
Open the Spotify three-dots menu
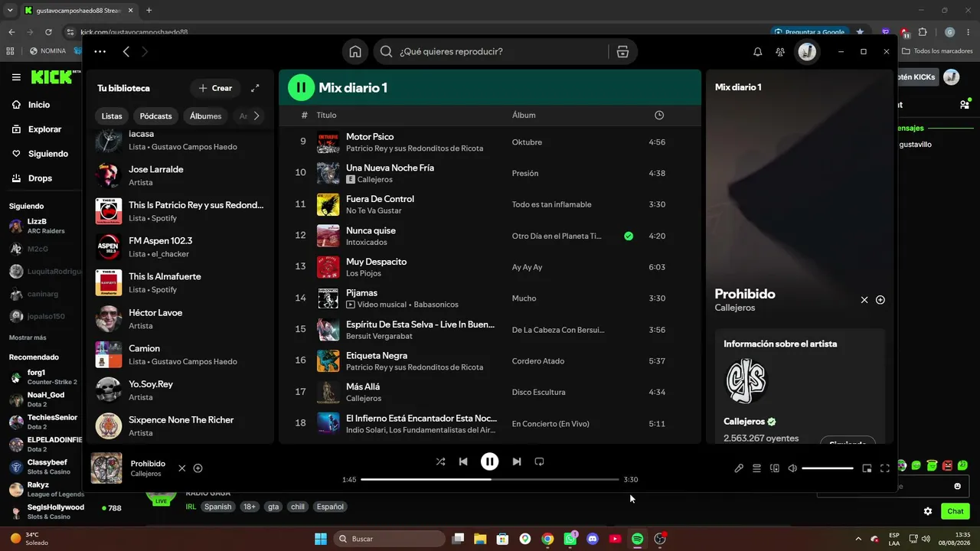[x=100, y=52]
